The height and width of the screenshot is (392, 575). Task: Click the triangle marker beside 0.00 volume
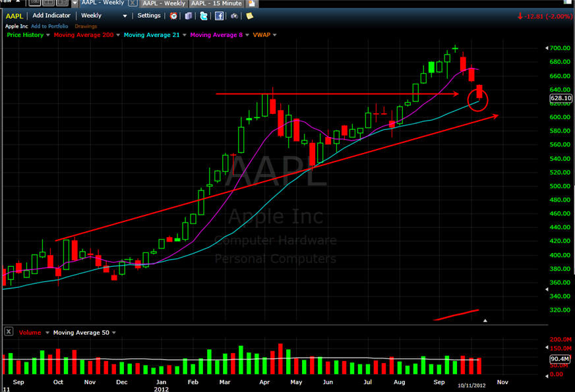tap(547, 376)
